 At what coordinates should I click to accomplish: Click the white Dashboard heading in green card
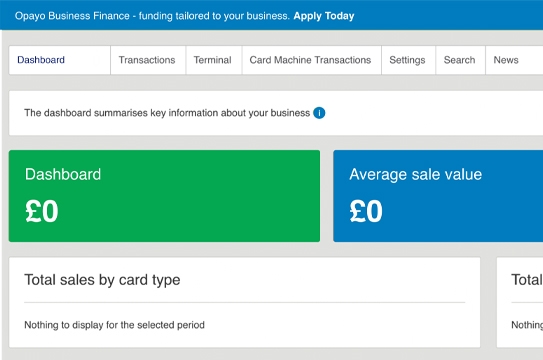click(x=63, y=174)
